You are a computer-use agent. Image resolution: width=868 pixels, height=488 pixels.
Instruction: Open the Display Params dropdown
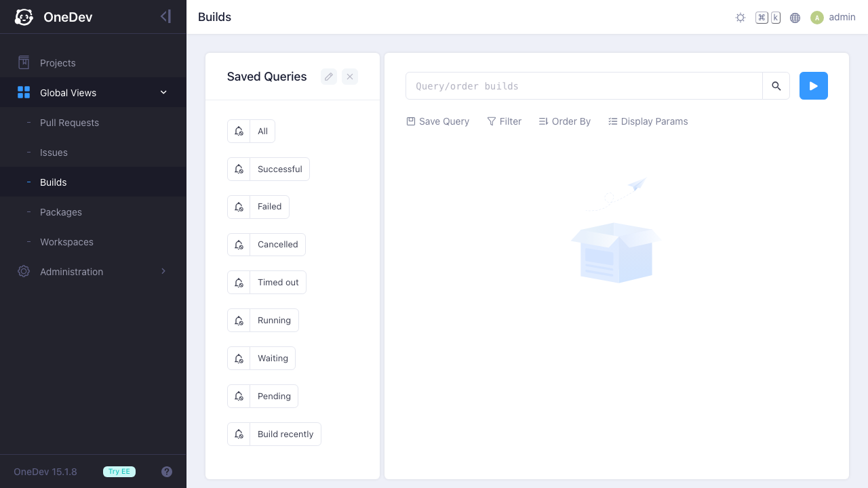click(x=648, y=121)
